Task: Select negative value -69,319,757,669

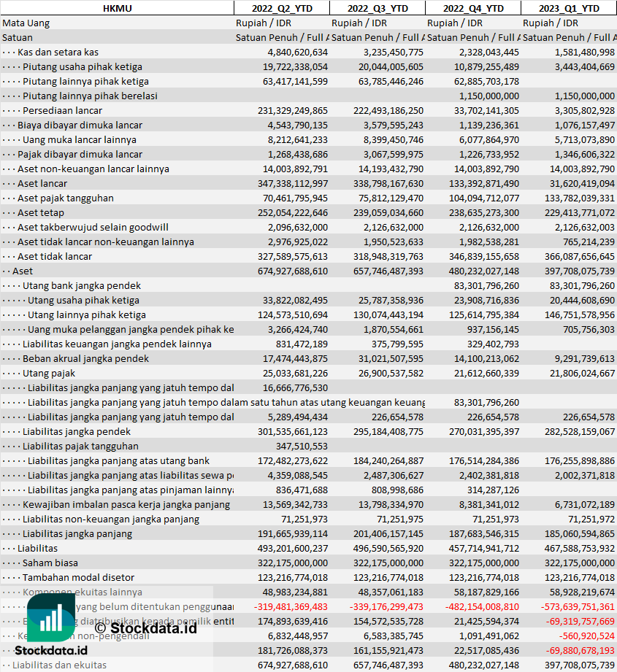Action: [x=580, y=621]
